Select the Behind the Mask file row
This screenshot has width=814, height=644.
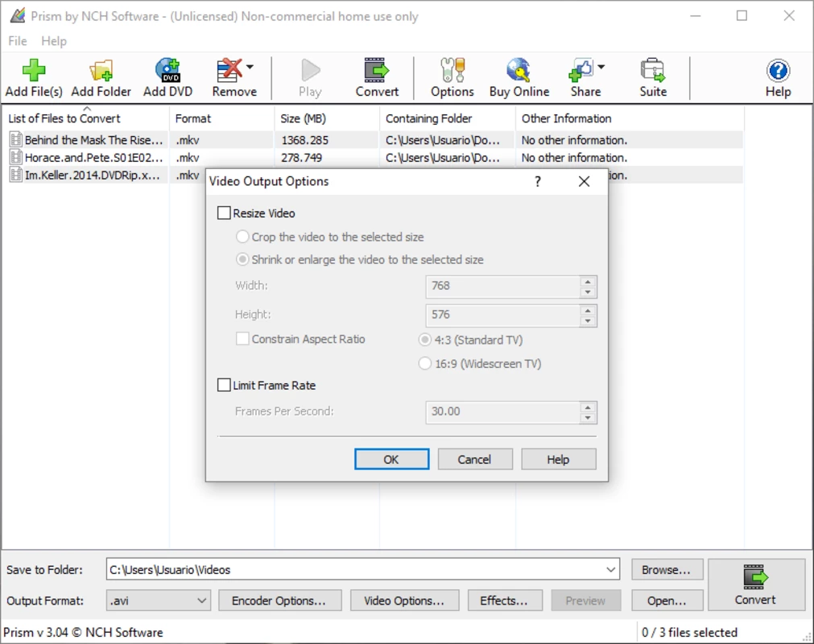tap(376, 140)
